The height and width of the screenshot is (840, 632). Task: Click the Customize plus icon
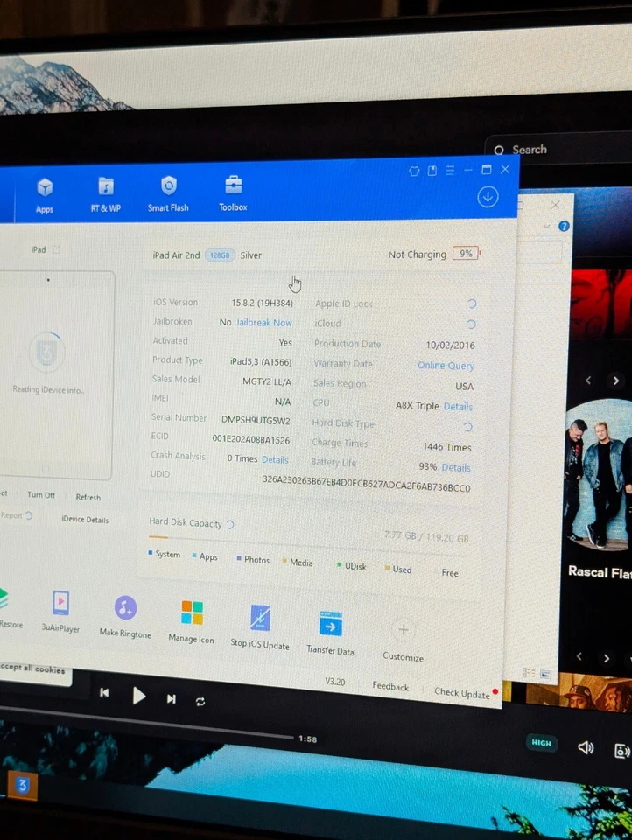[x=404, y=630]
